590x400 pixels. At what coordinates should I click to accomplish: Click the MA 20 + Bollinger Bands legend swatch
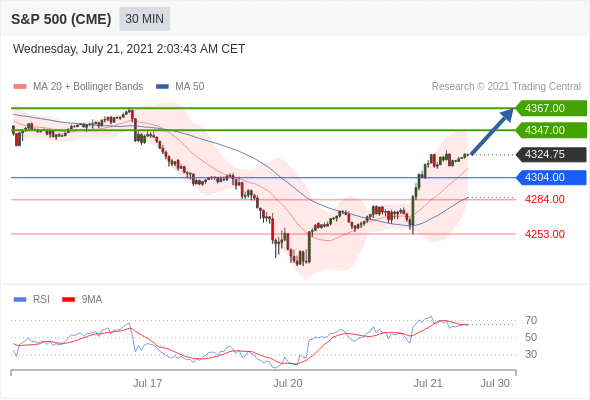point(20,87)
